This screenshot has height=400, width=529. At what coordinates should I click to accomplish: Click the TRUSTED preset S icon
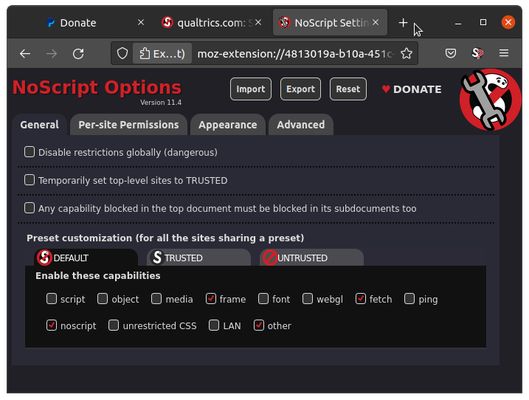(157, 258)
